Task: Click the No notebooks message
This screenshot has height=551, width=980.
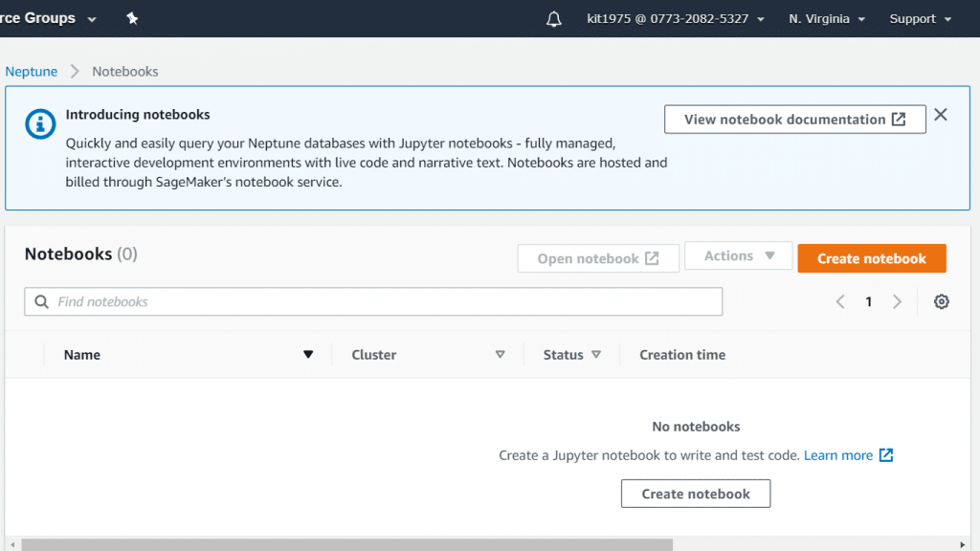Action: tap(696, 427)
